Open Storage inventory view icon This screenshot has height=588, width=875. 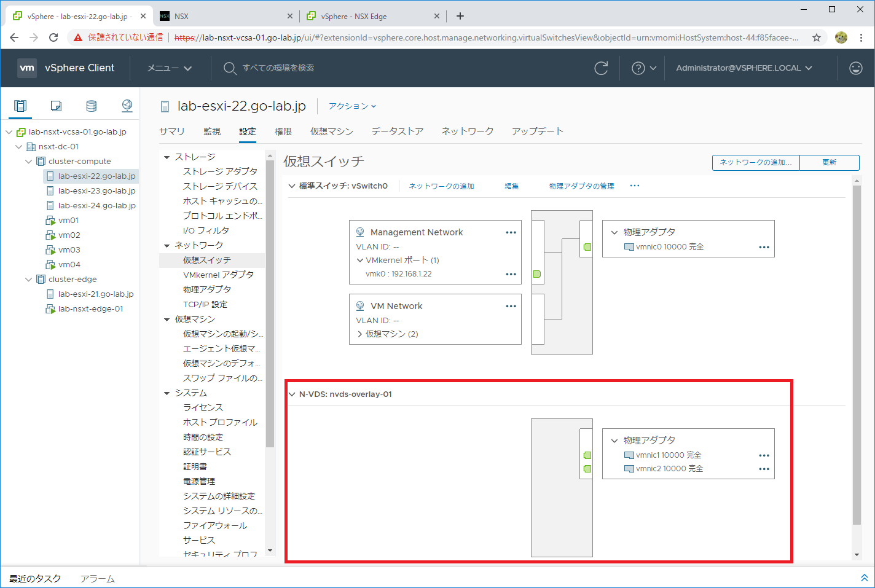[x=92, y=106]
